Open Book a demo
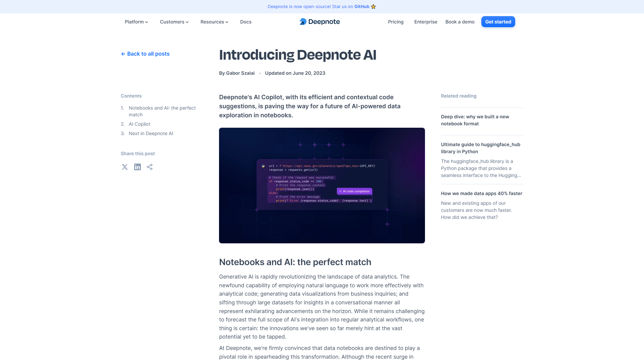 pos(460,22)
